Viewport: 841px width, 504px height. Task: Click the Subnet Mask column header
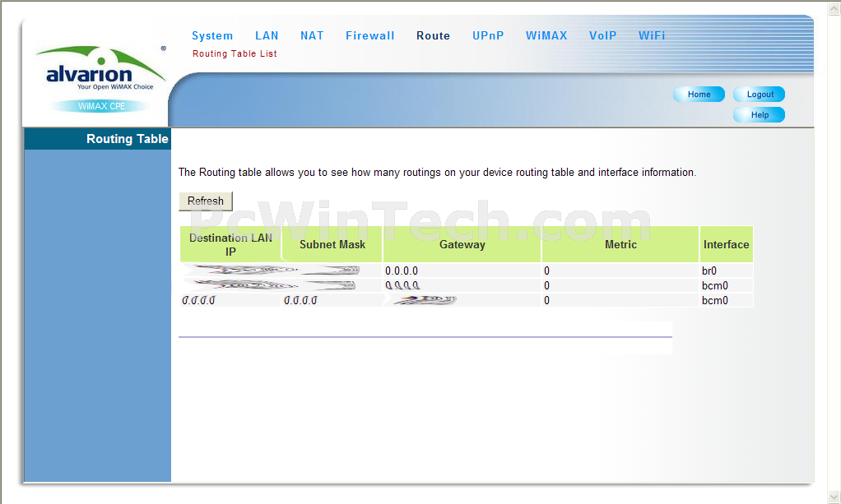(x=332, y=244)
